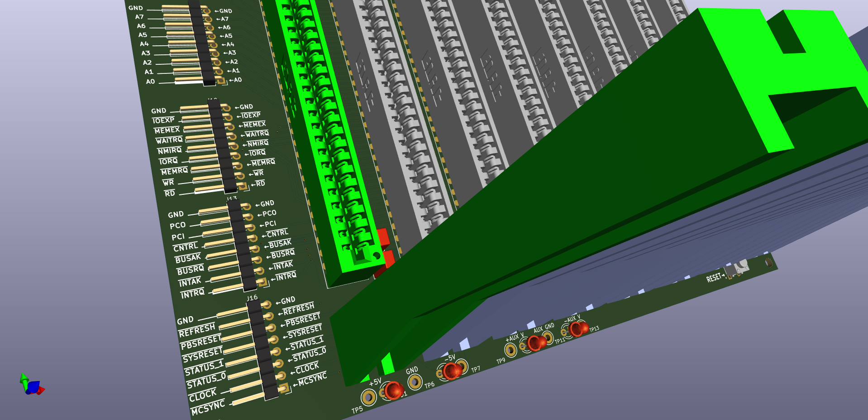Select the TP9 +AUX V test point
868x420 pixels.
(511, 349)
